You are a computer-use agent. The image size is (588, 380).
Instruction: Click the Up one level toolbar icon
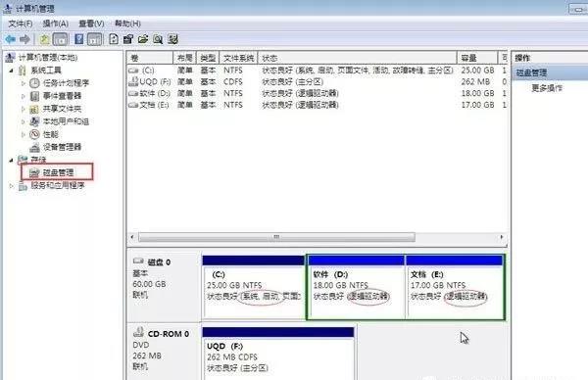coord(45,39)
